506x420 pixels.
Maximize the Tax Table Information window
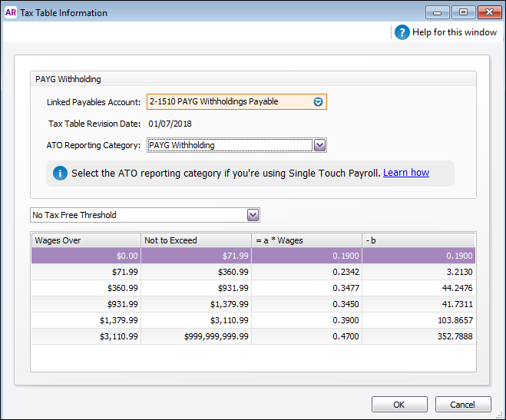tap(463, 12)
